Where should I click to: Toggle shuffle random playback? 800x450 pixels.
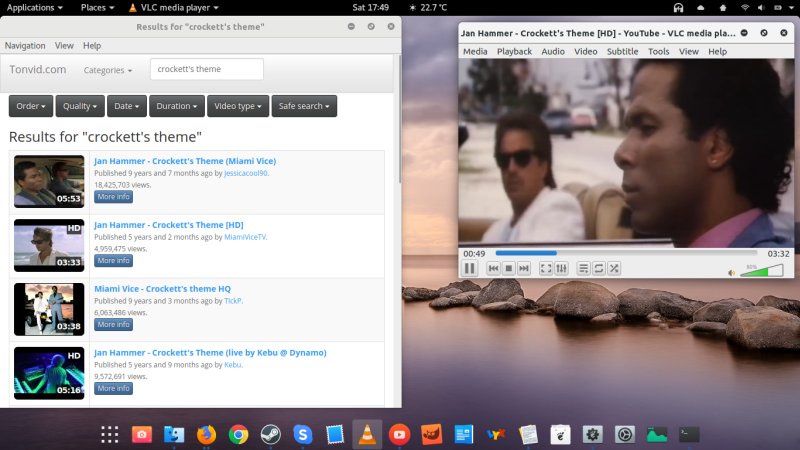[614, 269]
